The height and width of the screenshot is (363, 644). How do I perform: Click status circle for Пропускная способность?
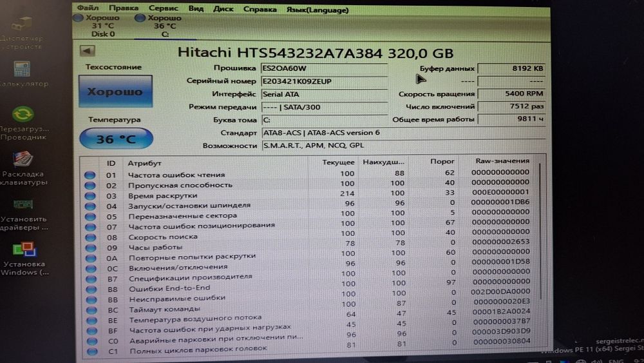pos(90,185)
